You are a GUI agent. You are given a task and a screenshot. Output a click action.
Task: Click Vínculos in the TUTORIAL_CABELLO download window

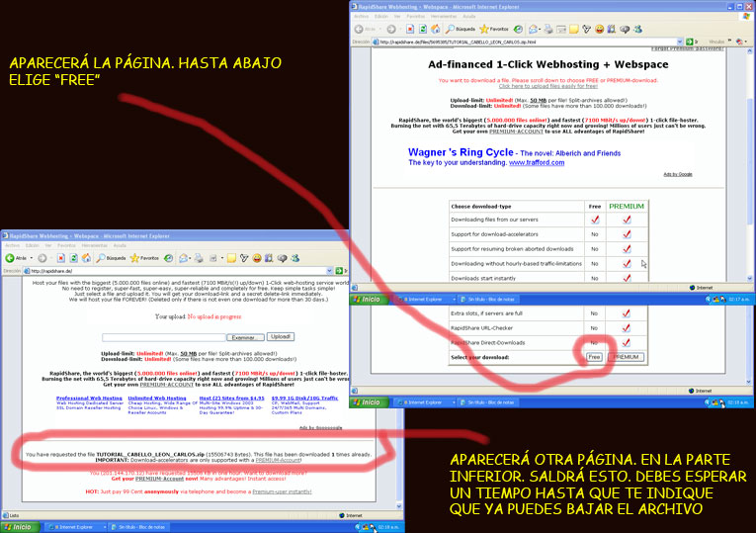716,42
